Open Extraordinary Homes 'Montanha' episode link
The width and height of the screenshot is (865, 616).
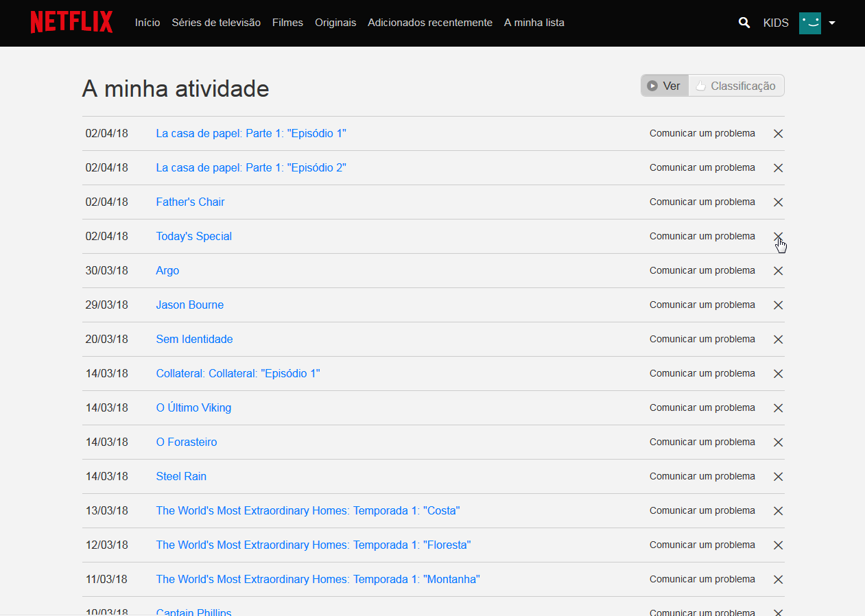[x=318, y=579]
